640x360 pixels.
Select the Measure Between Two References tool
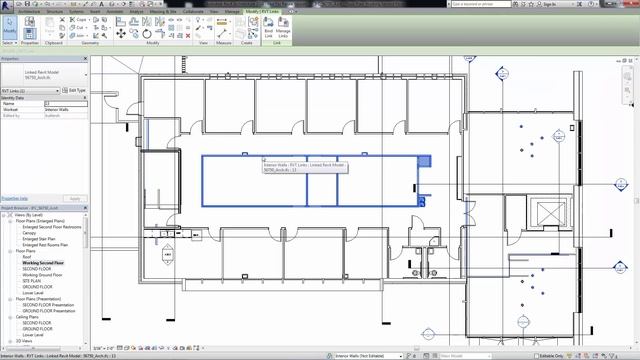(x=222, y=33)
